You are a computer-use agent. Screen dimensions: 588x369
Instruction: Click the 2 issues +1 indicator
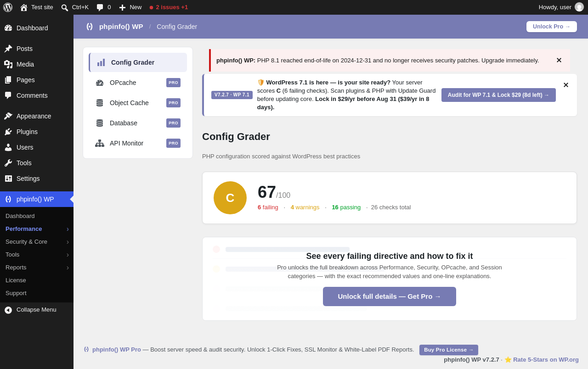point(169,7)
